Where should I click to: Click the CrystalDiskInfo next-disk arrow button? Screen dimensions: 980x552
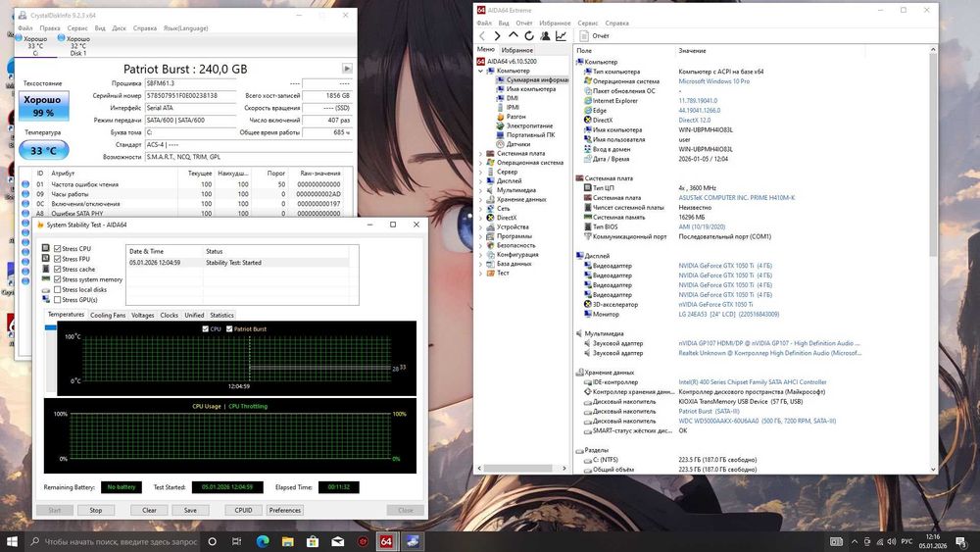(347, 68)
